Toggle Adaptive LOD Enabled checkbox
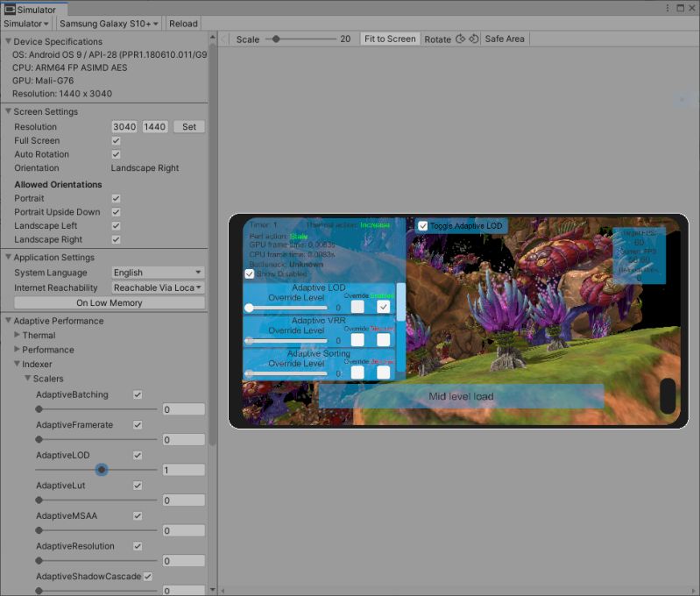 [384, 307]
